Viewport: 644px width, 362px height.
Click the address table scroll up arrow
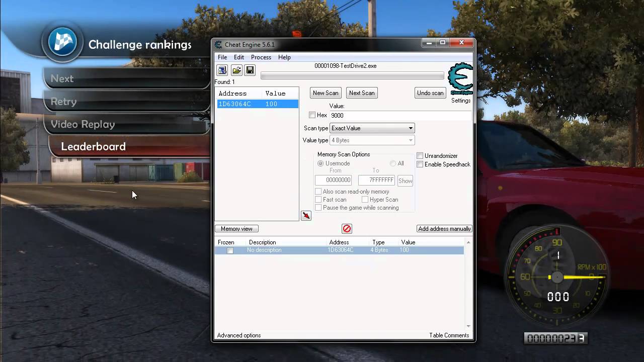tap(468, 243)
